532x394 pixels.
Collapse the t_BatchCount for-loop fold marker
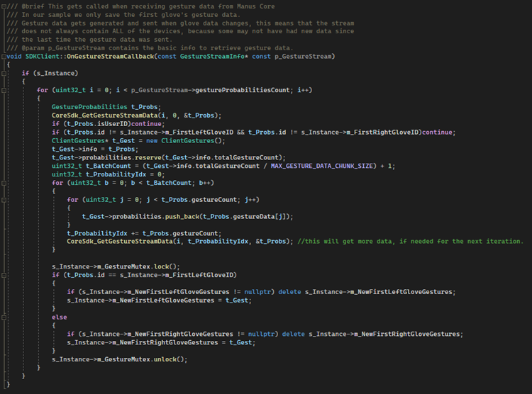(4, 183)
